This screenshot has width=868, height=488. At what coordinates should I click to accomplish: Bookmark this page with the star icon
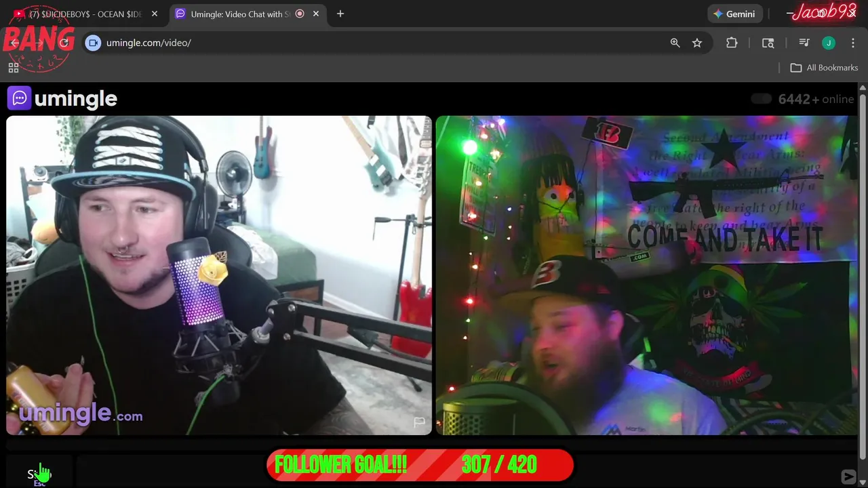click(x=697, y=43)
